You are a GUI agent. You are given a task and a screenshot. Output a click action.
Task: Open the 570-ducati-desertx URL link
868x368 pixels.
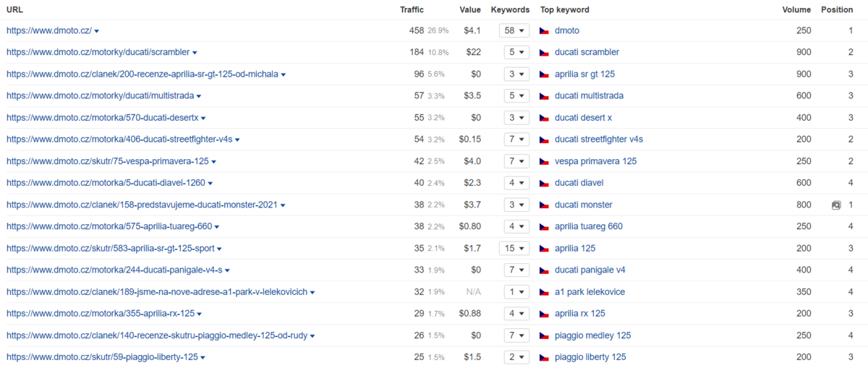pyautogui.click(x=103, y=118)
